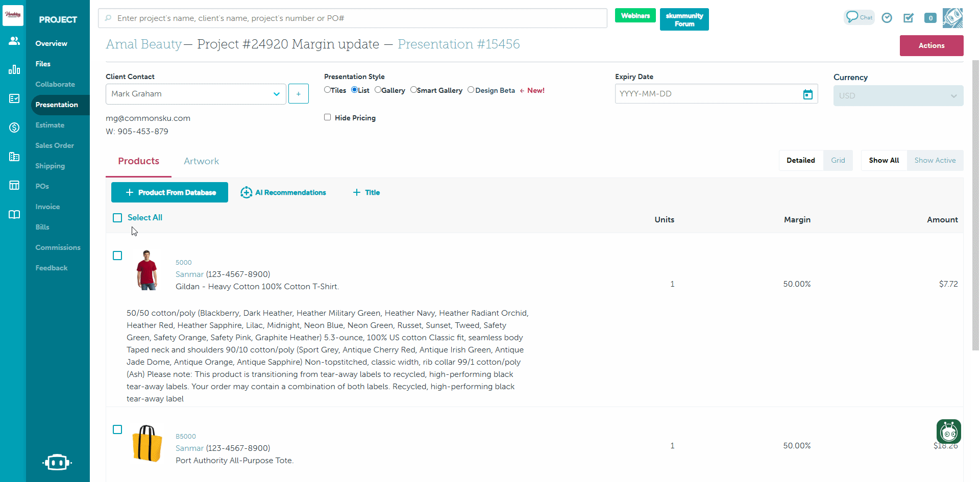This screenshot has height=482, width=980.
Task: Switch to the Artwork tab
Action: click(201, 161)
